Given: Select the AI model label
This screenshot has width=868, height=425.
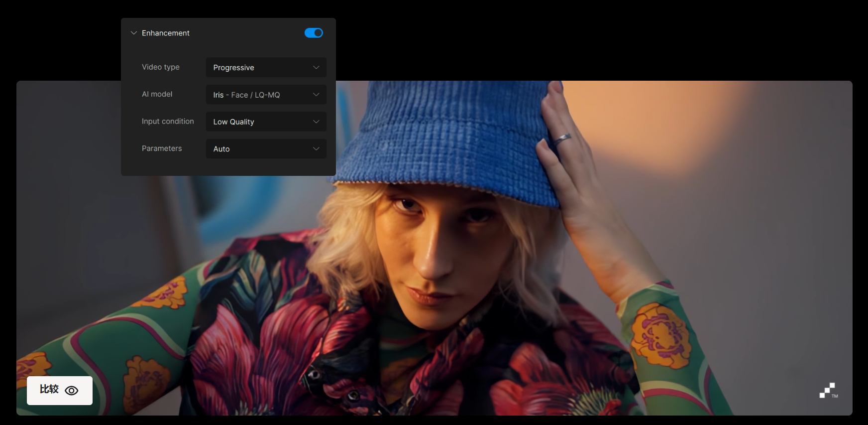Looking at the screenshot, I should click(157, 94).
